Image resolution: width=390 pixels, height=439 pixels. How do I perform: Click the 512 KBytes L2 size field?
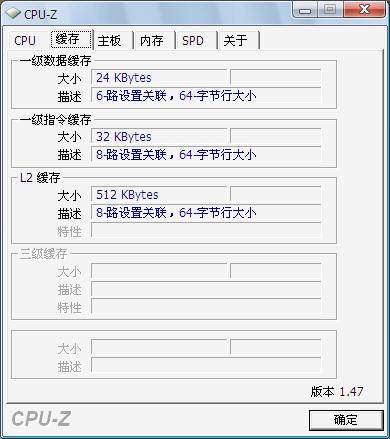point(159,195)
